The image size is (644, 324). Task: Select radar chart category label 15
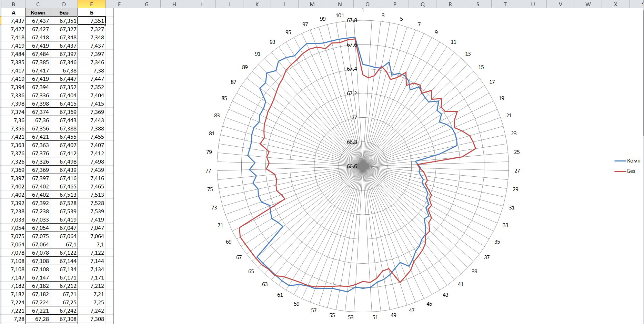(481, 67)
